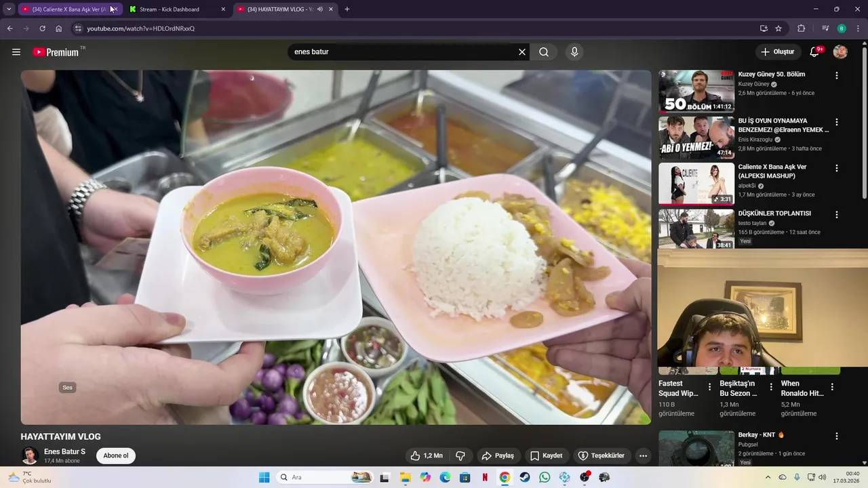Image resolution: width=868 pixels, height=488 pixels.
Task: Launch Netflix from the taskbar
Action: click(x=485, y=477)
